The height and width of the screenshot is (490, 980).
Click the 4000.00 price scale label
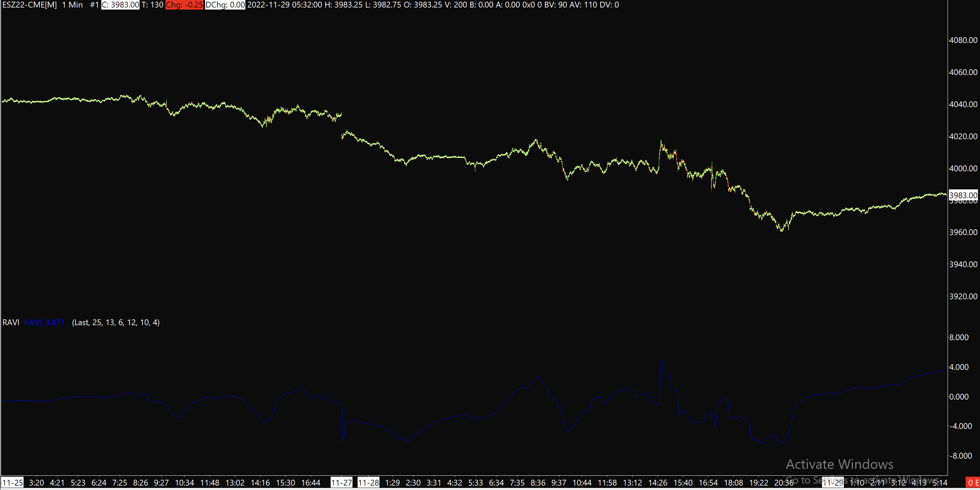963,168
